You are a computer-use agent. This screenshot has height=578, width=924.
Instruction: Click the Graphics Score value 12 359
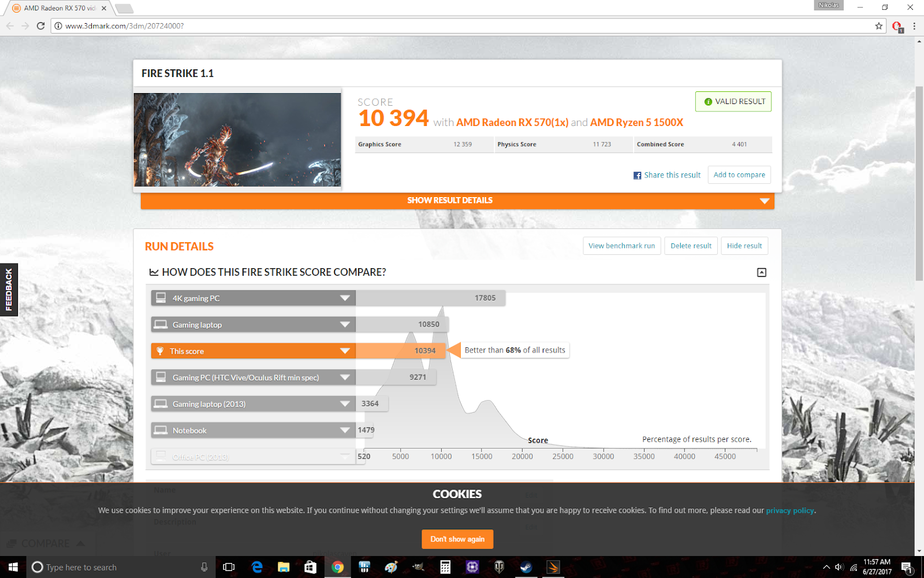(463, 144)
